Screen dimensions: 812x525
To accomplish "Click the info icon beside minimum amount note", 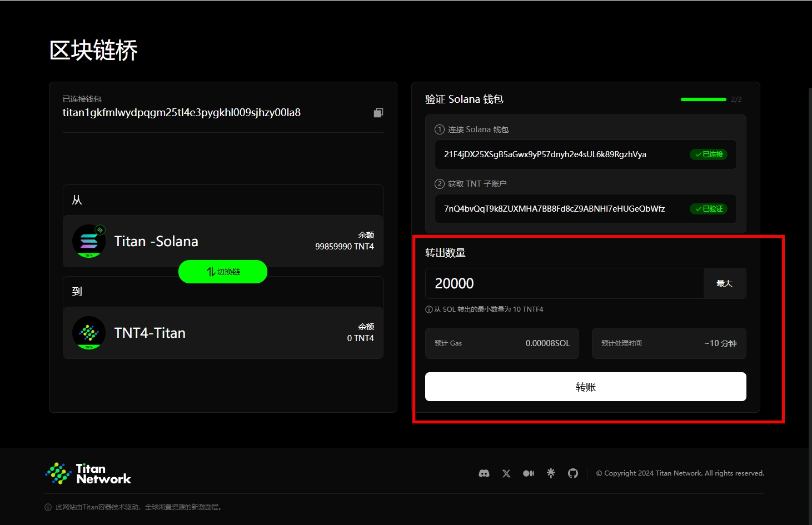I will [429, 309].
